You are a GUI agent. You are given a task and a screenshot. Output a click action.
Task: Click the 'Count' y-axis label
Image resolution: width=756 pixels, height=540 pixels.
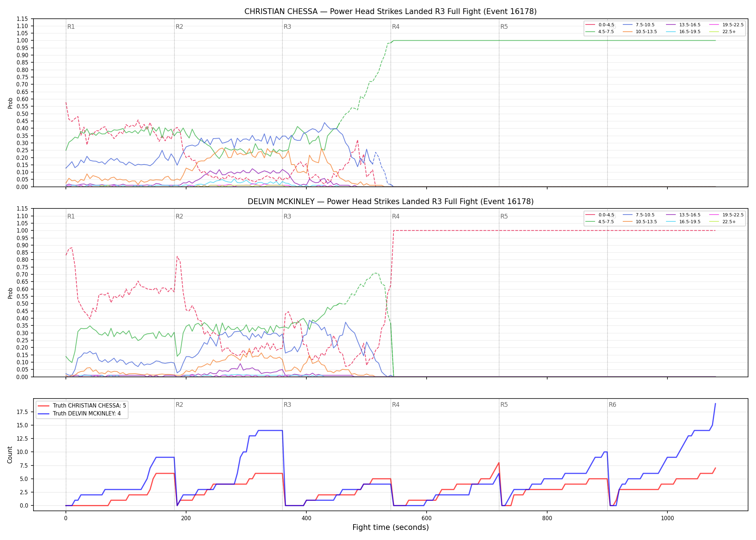(x=10, y=455)
